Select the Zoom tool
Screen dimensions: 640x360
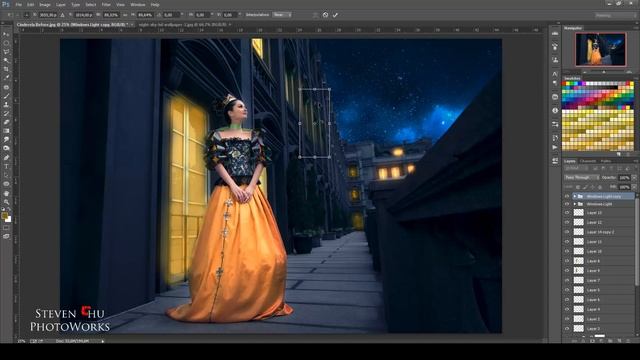(x=6, y=202)
